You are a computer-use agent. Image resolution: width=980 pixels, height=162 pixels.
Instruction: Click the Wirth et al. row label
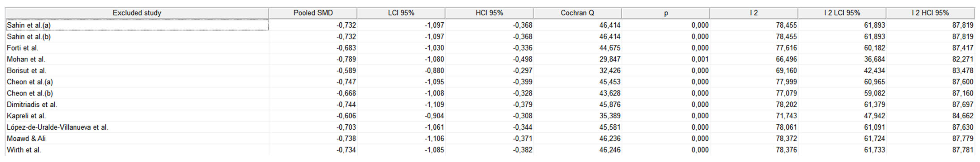tap(24, 150)
